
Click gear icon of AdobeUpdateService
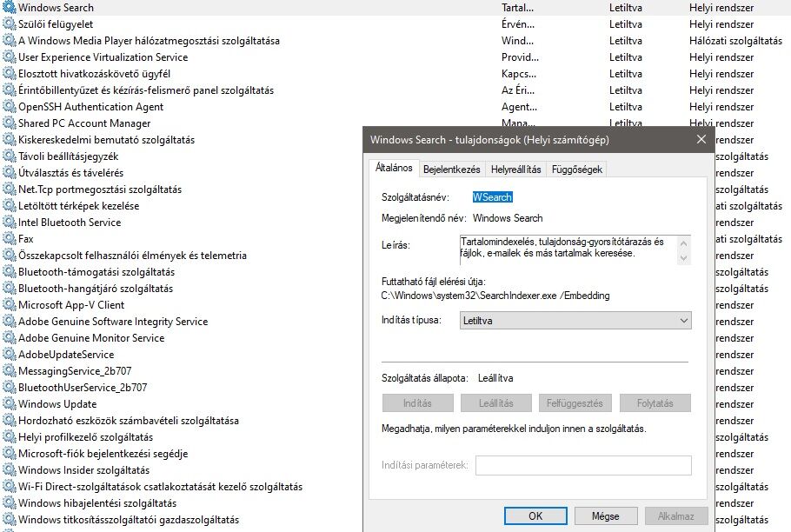click(9, 355)
